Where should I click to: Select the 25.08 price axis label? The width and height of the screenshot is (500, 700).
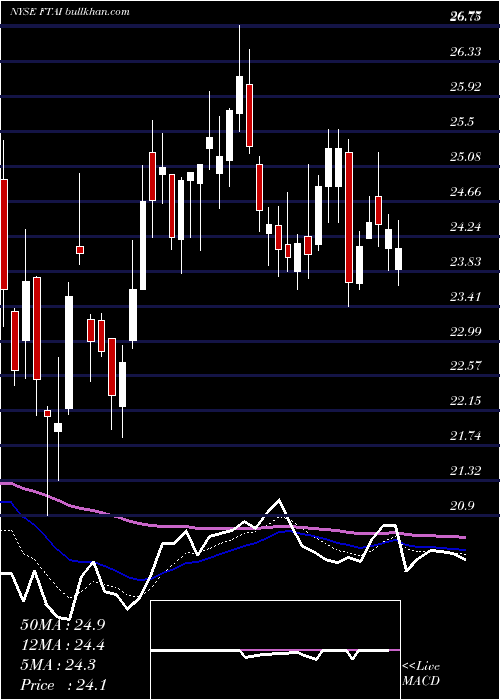(x=466, y=157)
